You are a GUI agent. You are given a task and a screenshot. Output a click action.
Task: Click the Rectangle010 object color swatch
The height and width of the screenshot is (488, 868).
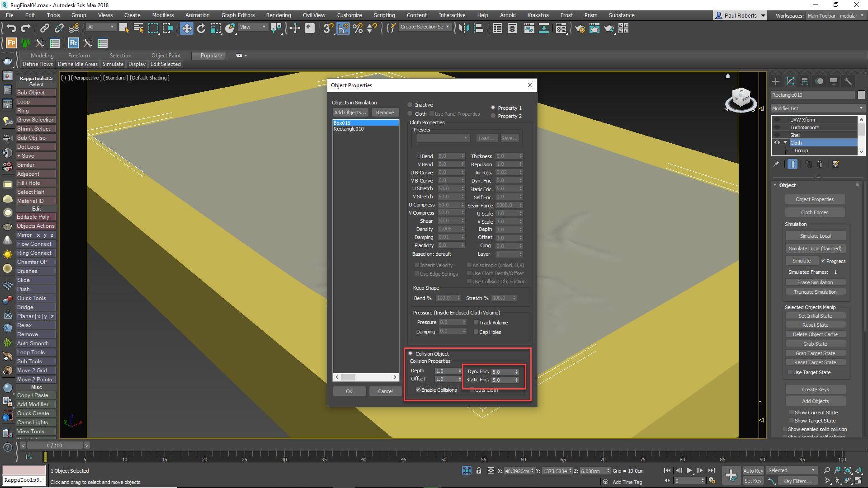[861, 95]
